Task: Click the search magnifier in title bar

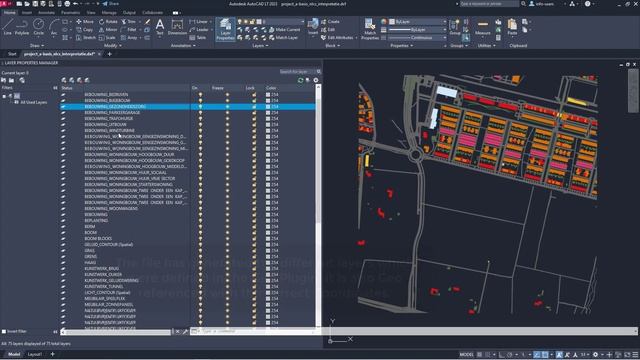Action: [x=523, y=4]
